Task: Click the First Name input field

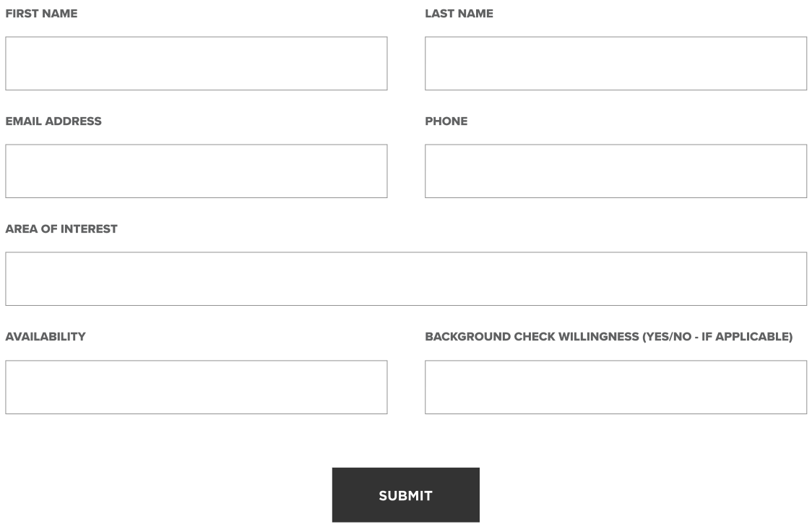Action: [x=196, y=63]
